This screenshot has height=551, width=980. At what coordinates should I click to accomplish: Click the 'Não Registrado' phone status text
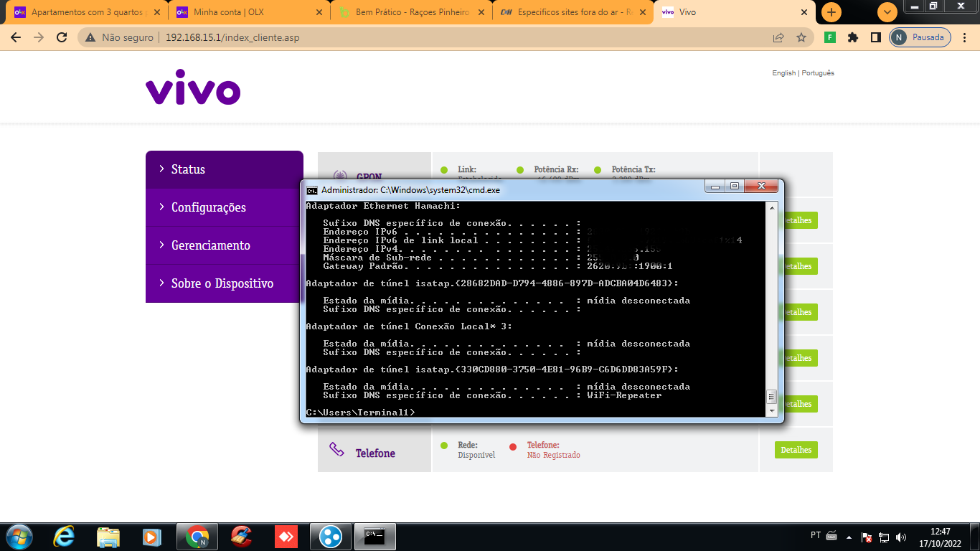click(554, 455)
